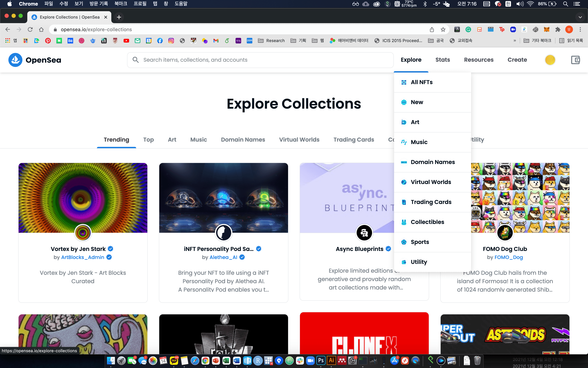Open the FOMO Dog Club collection title

[x=505, y=249]
